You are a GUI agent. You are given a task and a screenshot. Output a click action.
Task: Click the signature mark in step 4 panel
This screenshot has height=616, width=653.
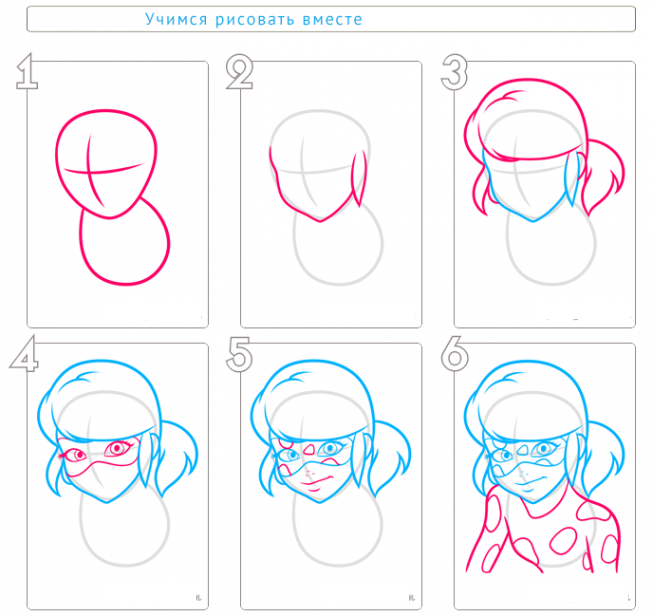(199, 598)
